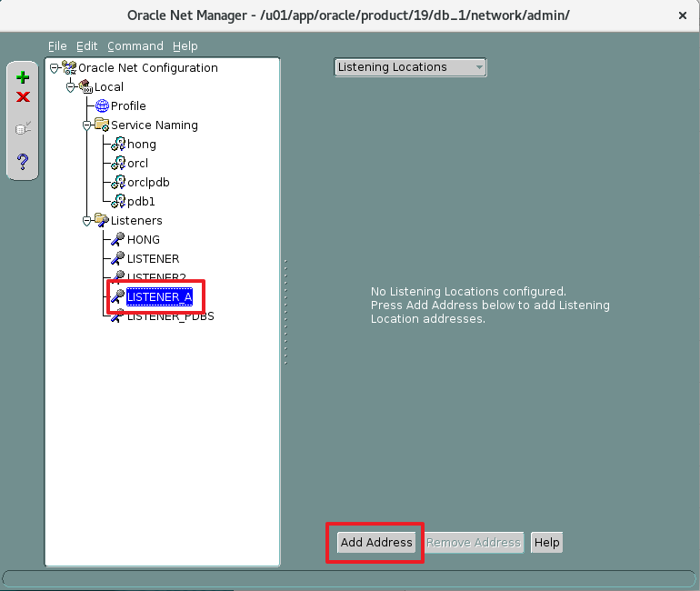Open the Edit menu

pos(86,46)
